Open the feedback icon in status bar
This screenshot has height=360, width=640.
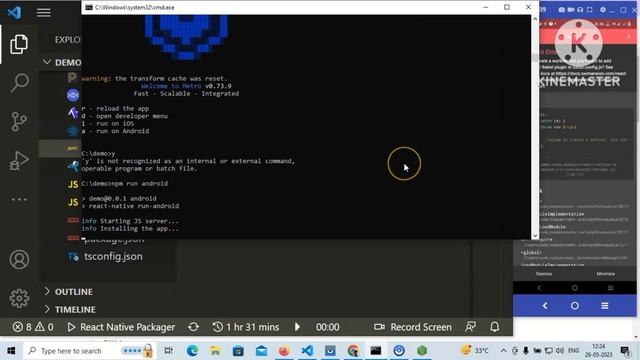tap(470, 327)
